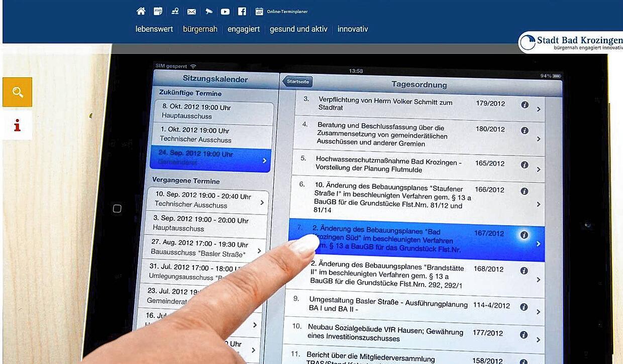Tap Hochwasserschutzmaßnahme Bad Krozingen agenda text
The width and height of the screenshot is (623, 364).
[x=388, y=165]
